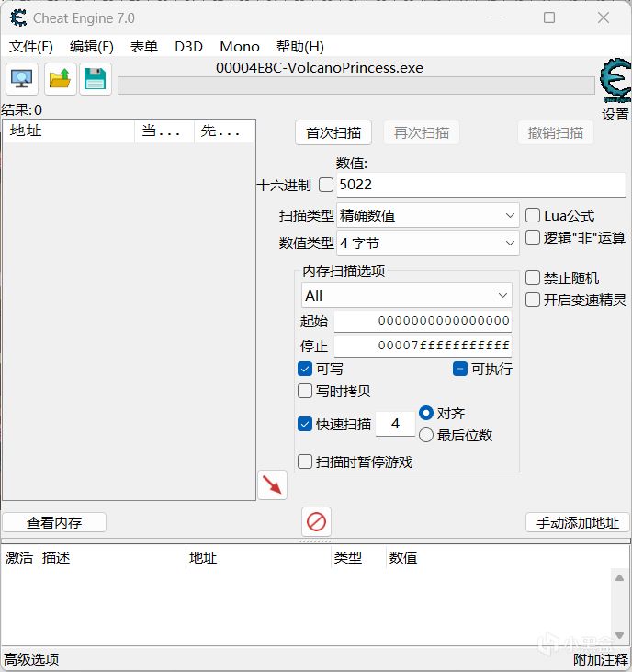Enable the 十六进制 hexadecimal checkbox
The height and width of the screenshot is (672, 632).
pyautogui.click(x=326, y=185)
